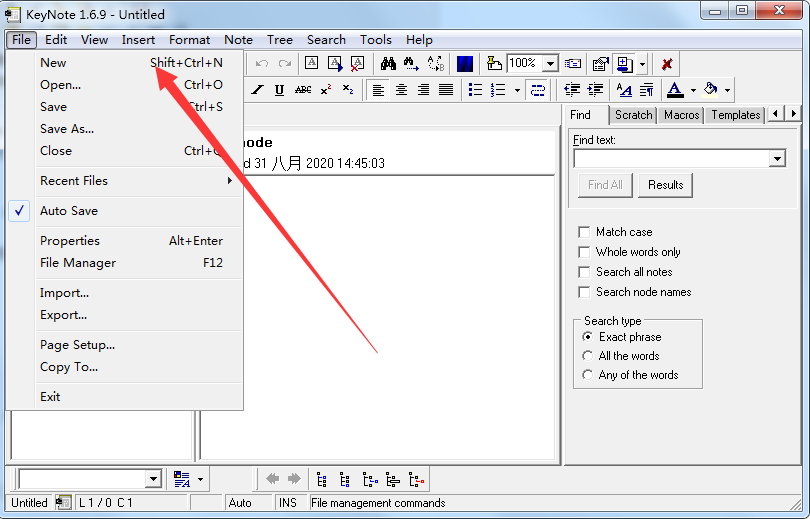Click the Find All button
The width and height of the screenshot is (810, 519).
(605, 185)
